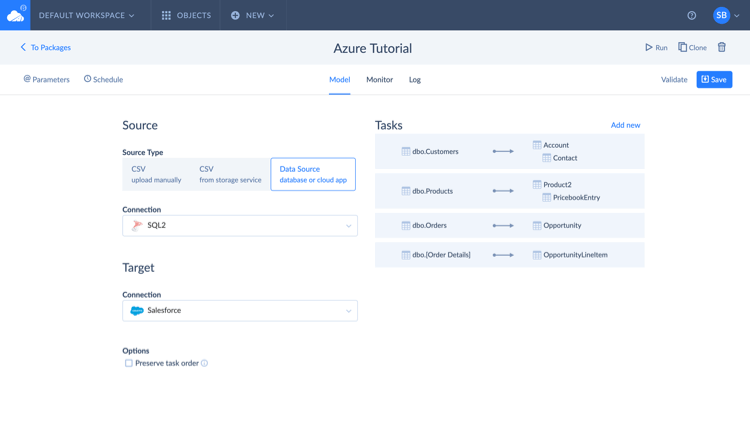Run the package
This screenshot has height=429, width=750.
(x=656, y=47)
